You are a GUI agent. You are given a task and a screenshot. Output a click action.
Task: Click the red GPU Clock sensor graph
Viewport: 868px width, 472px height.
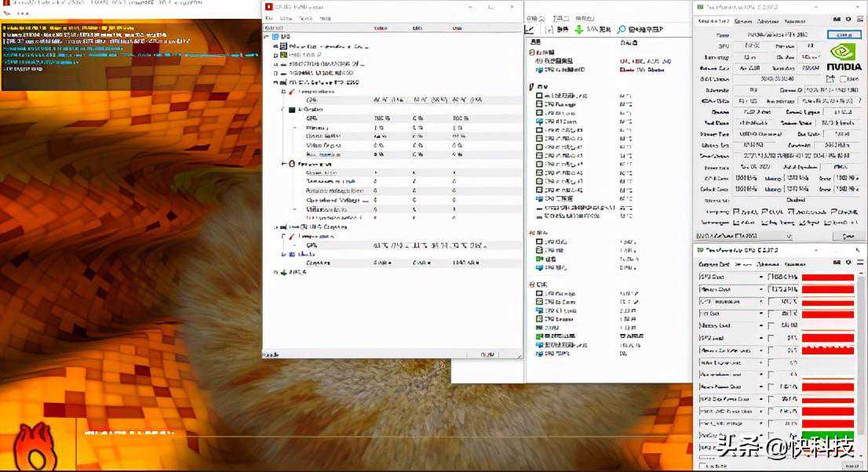[827, 278]
